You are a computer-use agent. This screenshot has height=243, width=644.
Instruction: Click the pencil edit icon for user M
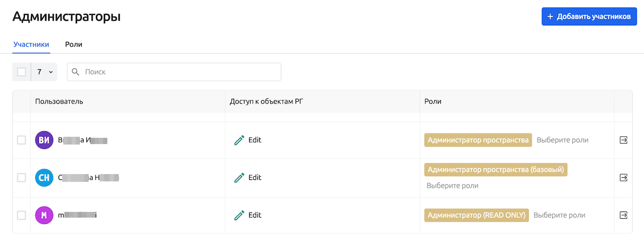click(239, 215)
